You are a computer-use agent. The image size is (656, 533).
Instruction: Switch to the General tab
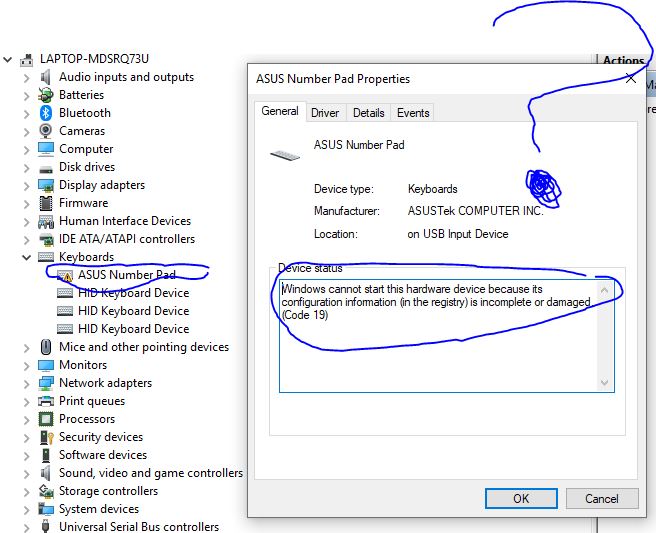[279, 111]
